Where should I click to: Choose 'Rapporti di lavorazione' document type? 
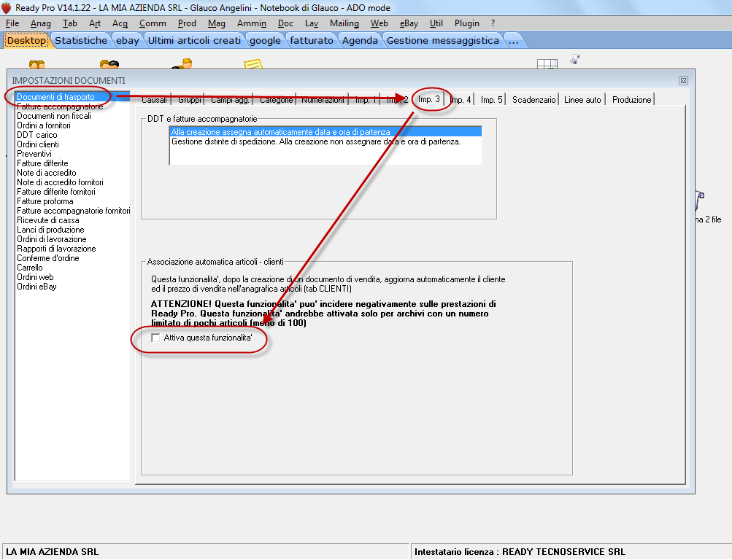click(x=72, y=249)
